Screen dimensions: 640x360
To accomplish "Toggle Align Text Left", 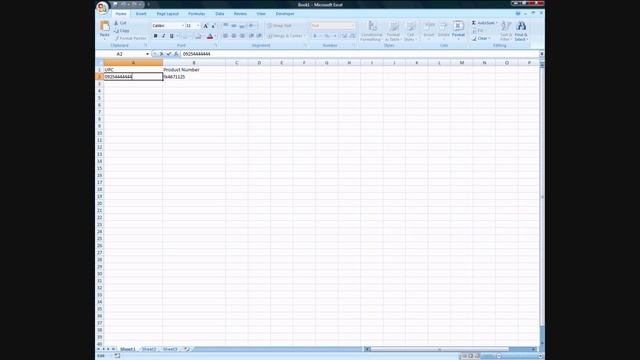I will coord(225,36).
